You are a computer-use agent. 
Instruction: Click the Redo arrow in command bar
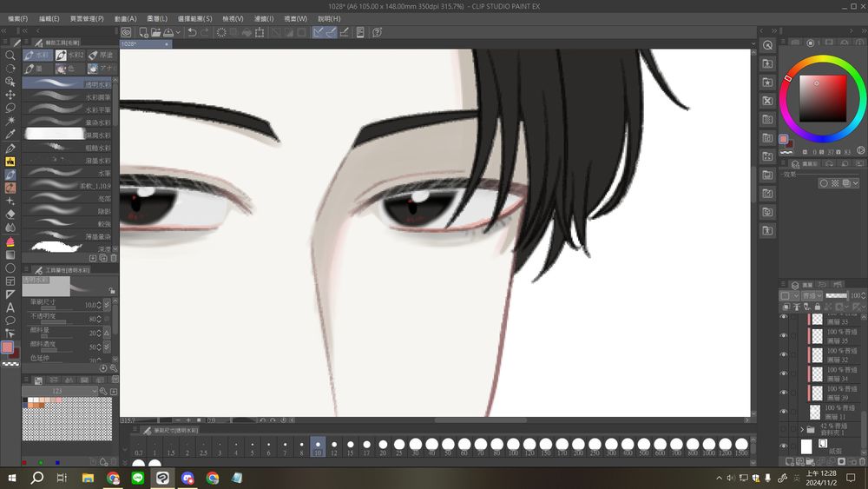point(205,32)
